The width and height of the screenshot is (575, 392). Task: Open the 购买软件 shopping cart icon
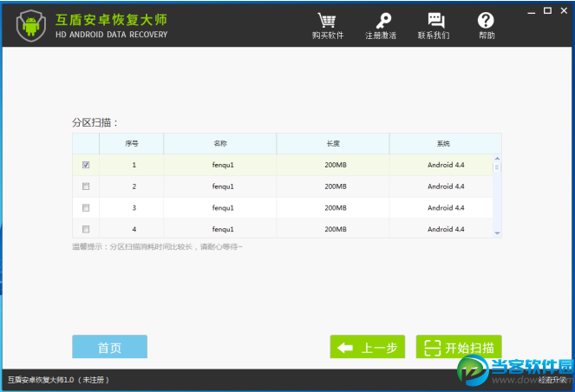tap(327, 21)
